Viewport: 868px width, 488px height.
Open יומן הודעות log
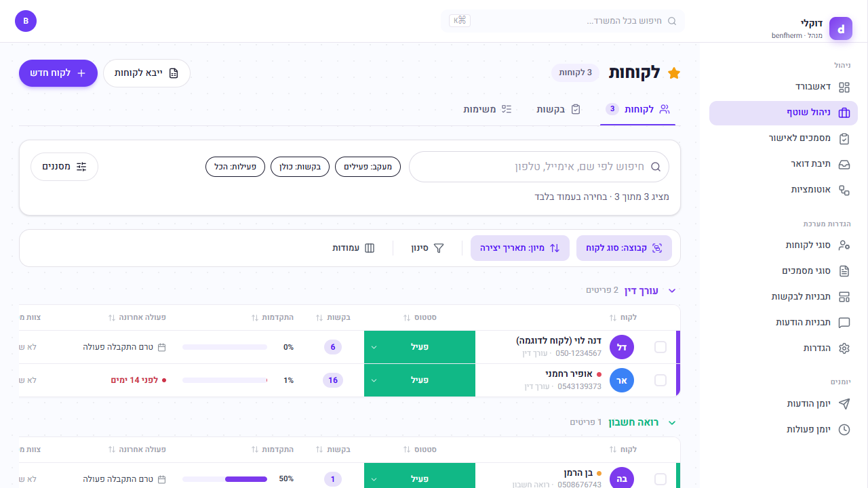[783, 403]
